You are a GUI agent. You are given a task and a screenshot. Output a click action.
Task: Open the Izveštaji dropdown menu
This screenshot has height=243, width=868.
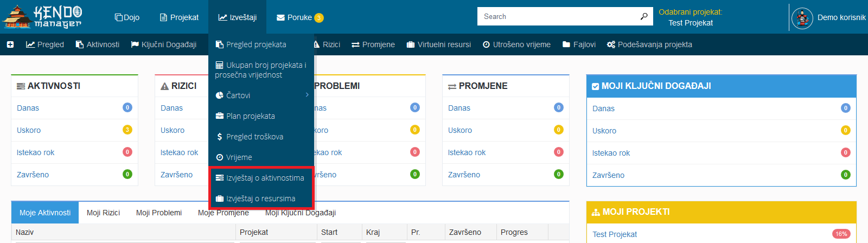[238, 17]
